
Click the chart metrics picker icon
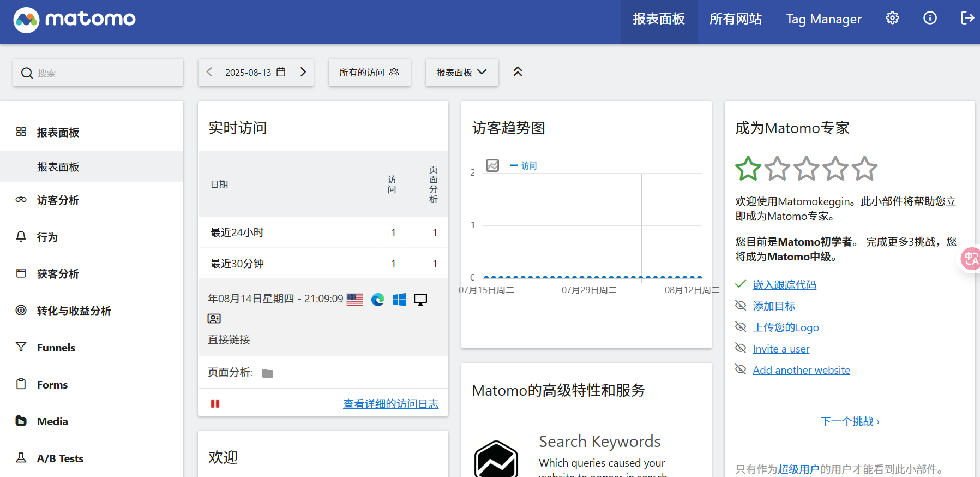click(x=492, y=165)
